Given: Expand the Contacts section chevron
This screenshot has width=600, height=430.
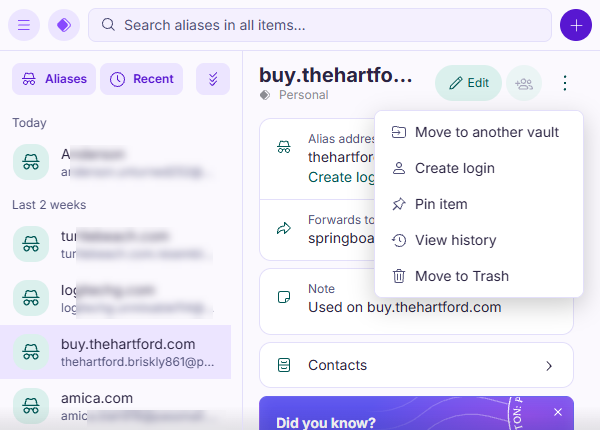Looking at the screenshot, I should (549, 365).
